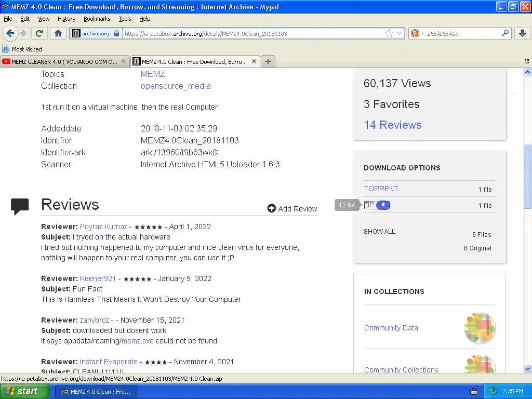
Task: Click the 6 Files count text
Action: click(482, 235)
